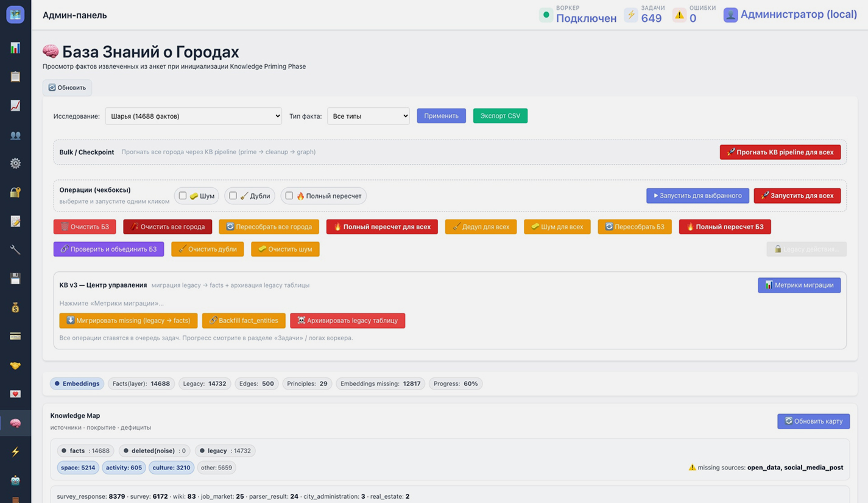Tick the Дубли checkbox
Viewport: 868px width, 503px height.
click(x=233, y=196)
